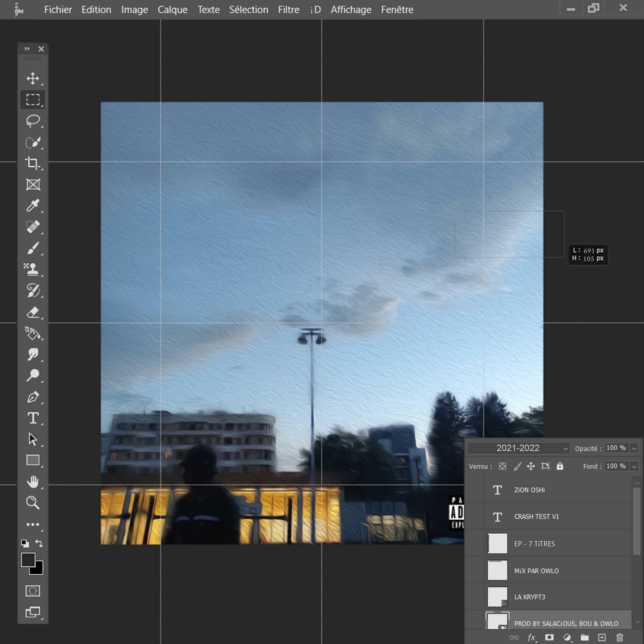Click the foreground color swatch
Viewport: 644px width, 644px height.
point(28,560)
